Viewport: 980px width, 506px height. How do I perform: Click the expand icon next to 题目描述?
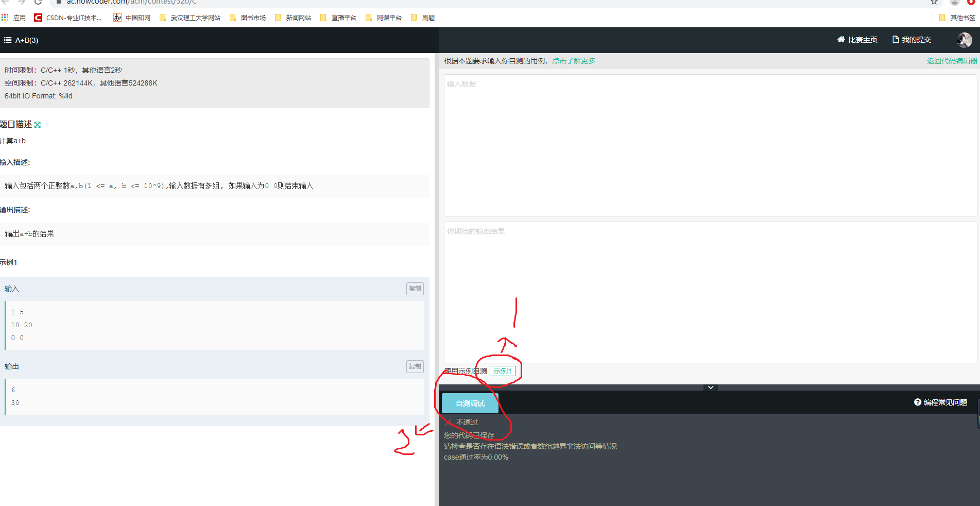pos(37,125)
